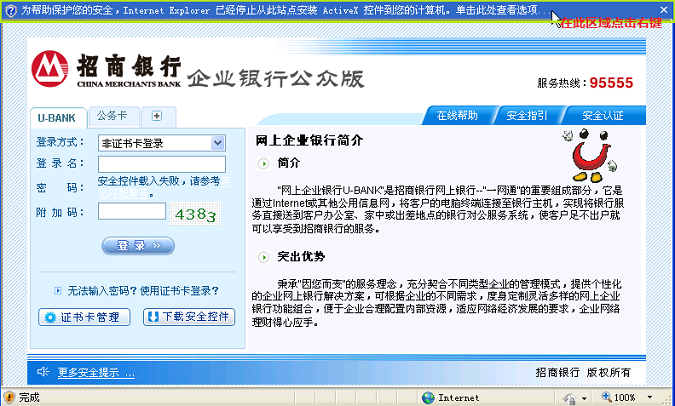The width and height of the screenshot is (675, 406).
Task: Close the ActiveX information bar
Action: point(664,9)
